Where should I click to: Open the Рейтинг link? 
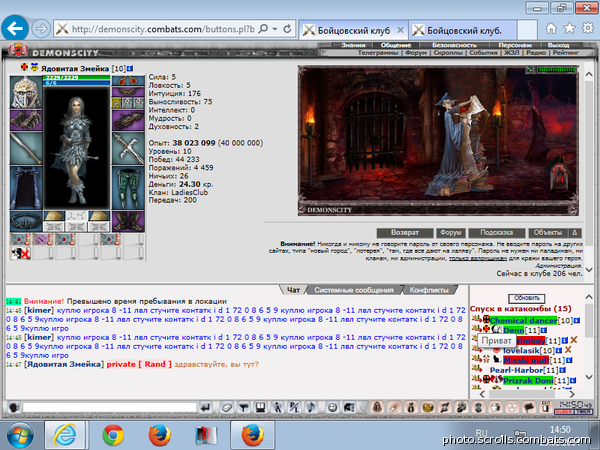coord(566,52)
